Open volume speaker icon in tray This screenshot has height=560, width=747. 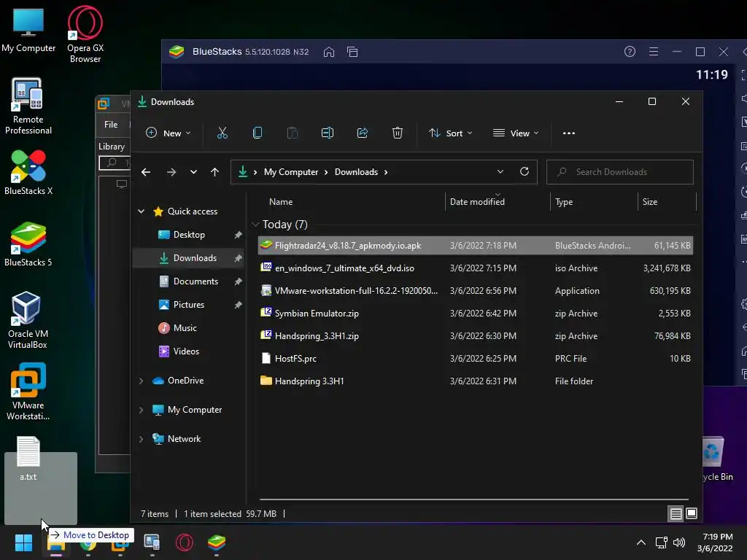tap(679, 542)
